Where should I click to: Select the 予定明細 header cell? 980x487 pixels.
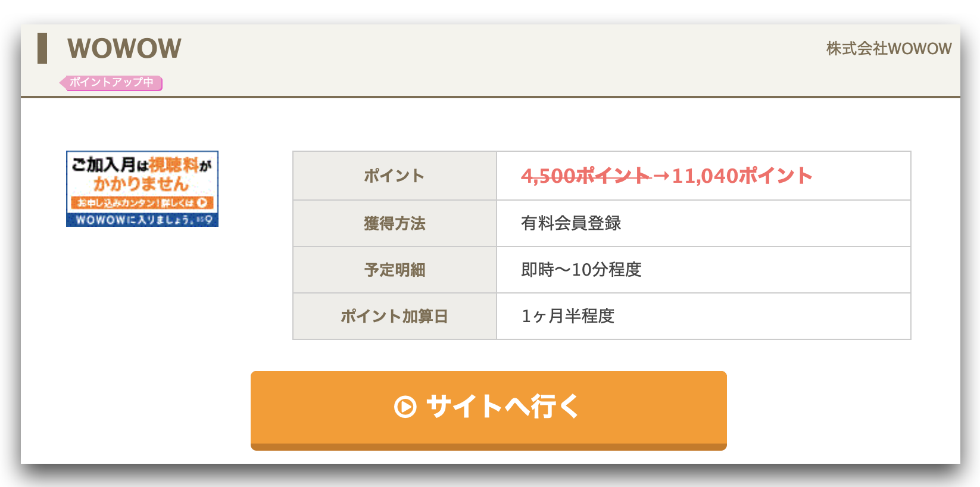coord(395,270)
